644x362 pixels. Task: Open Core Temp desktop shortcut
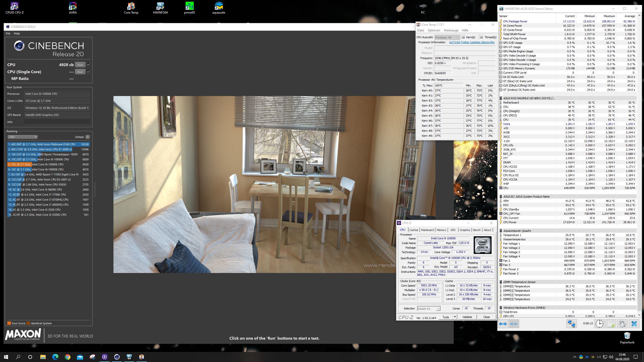tap(131, 8)
